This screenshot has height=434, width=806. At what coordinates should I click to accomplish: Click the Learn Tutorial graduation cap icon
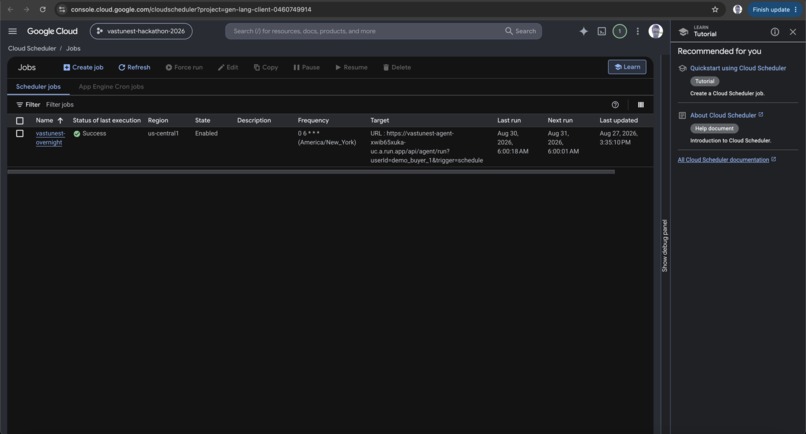(683, 32)
